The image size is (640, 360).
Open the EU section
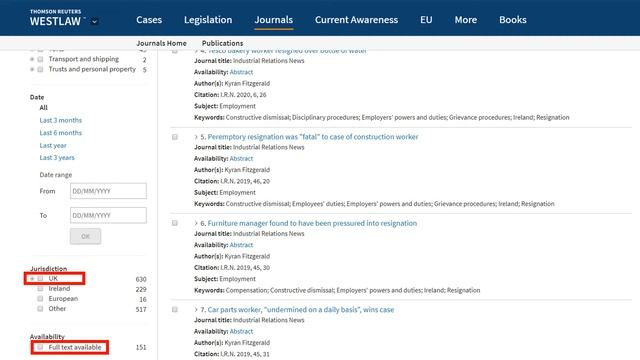coord(426,20)
